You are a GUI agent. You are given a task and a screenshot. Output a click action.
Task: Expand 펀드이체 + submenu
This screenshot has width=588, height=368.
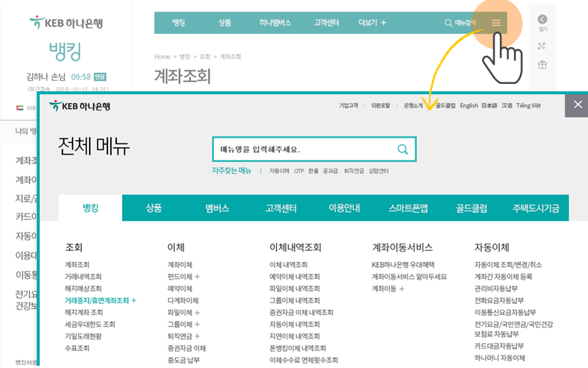tap(183, 277)
